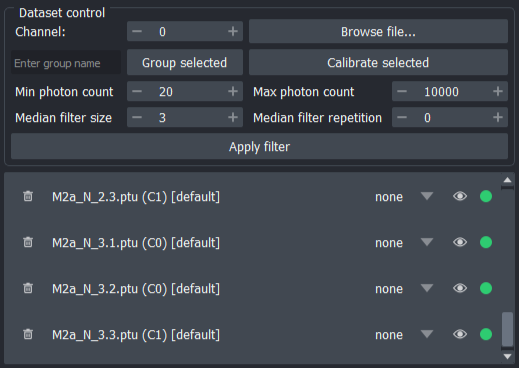The height and width of the screenshot is (368, 519).
Task: Increase Min photon count with plus
Action: 233,91
